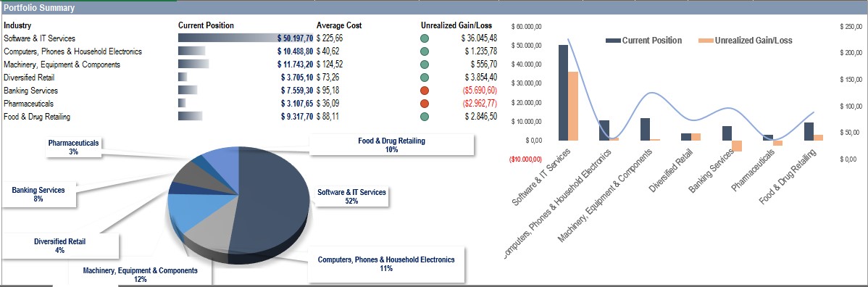Click the green indicator for Food & Drug Retailing
The width and height of the screenshot is (868, 287).
[x=425, y=117]
